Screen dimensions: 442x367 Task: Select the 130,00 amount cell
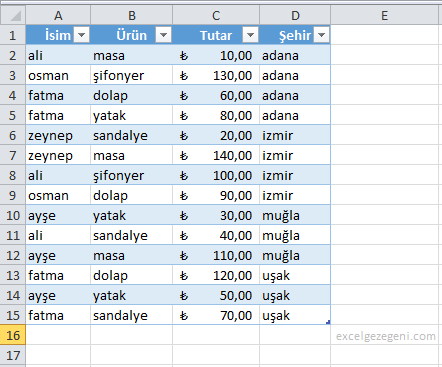(x=216, y=75)
